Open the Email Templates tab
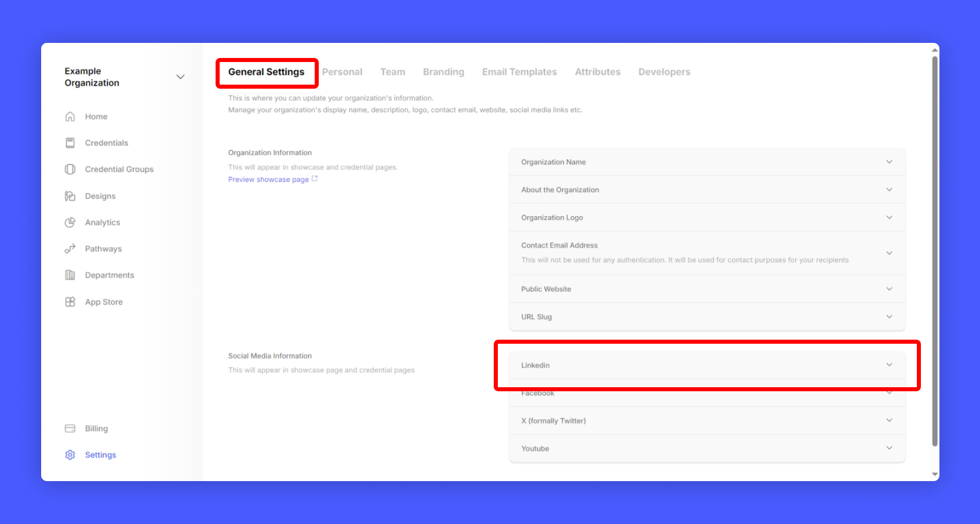The height and width of the screenshot is (524, 980). pyautogui.click(x=519, y=72)
